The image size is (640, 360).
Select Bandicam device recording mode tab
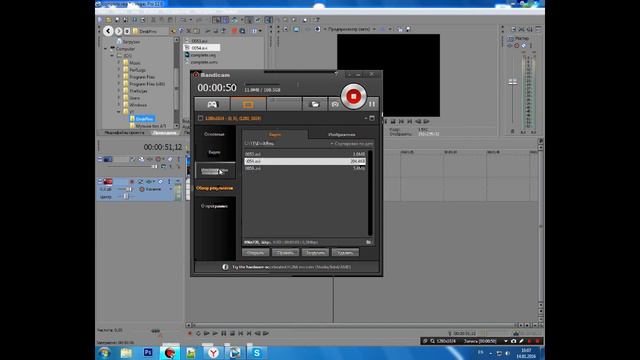point(284,104)
